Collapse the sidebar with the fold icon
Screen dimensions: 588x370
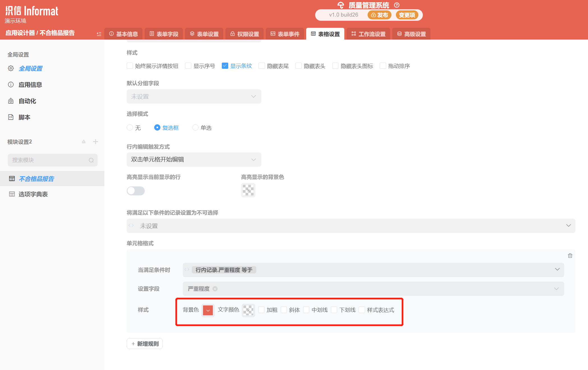pyautogui.click(x=99, y=34)
